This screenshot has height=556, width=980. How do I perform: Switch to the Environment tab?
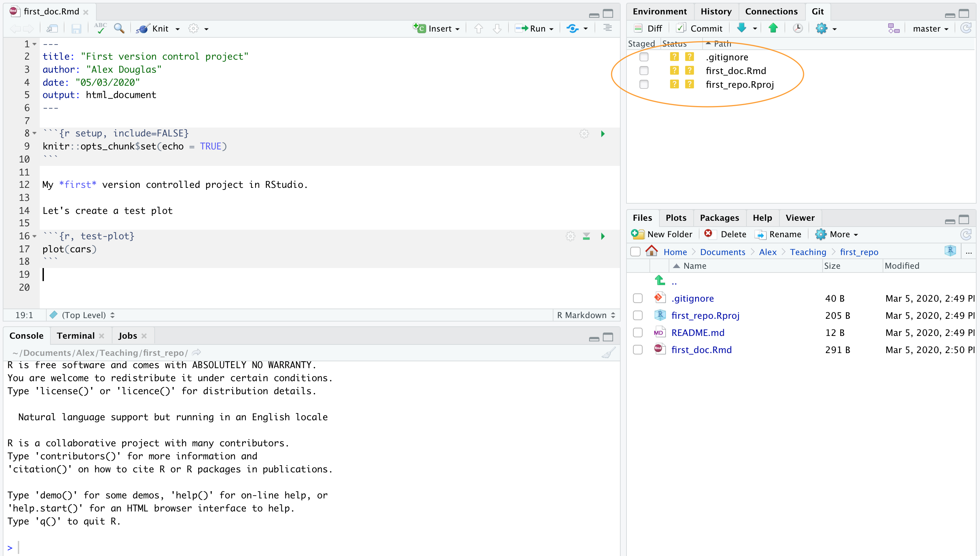click(x=660, y=11)
